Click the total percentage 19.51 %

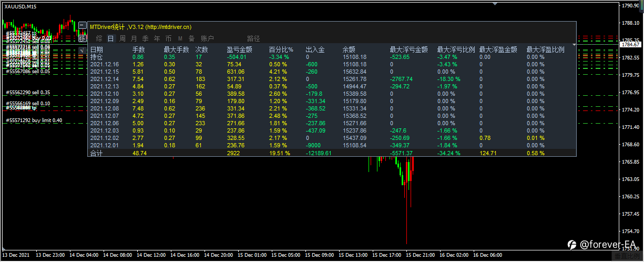click(x=279, y=153)
